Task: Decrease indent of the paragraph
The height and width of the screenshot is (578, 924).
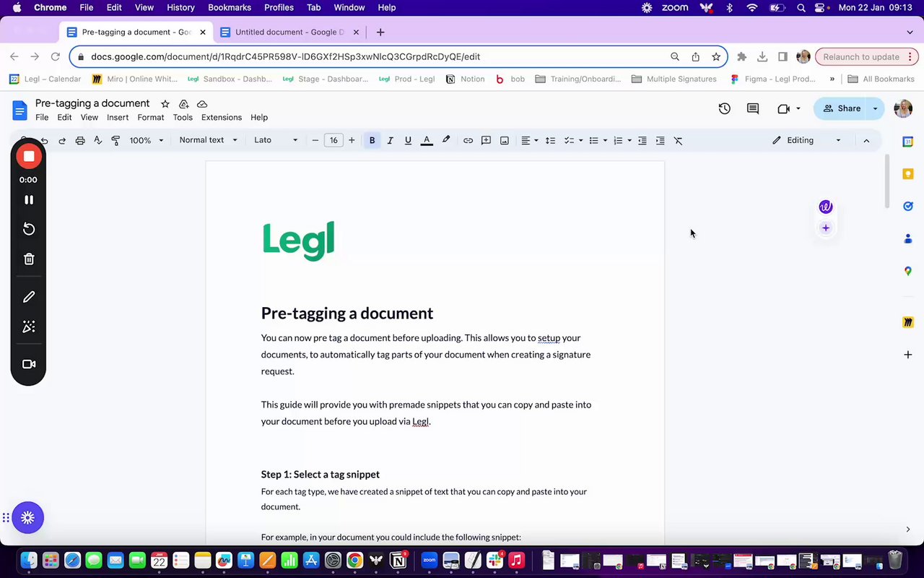Action: [642, 140]
